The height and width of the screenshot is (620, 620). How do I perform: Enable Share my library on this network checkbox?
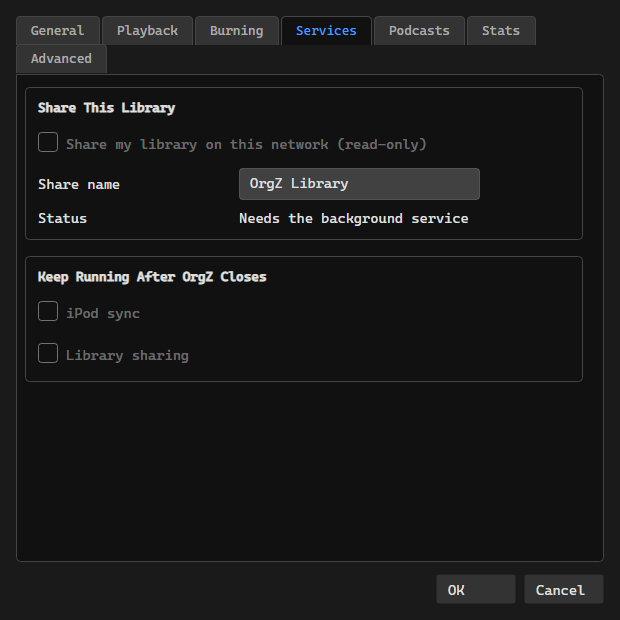tap(48, 142)
